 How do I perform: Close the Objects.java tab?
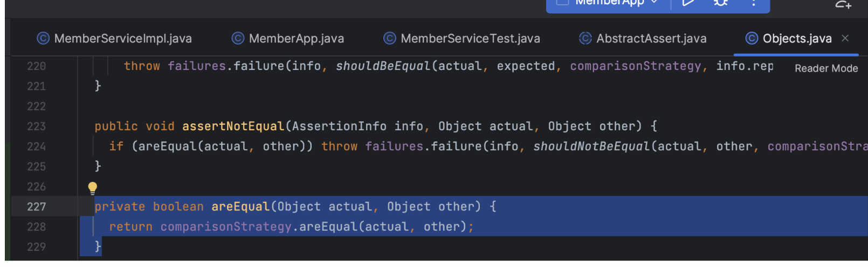845,38
